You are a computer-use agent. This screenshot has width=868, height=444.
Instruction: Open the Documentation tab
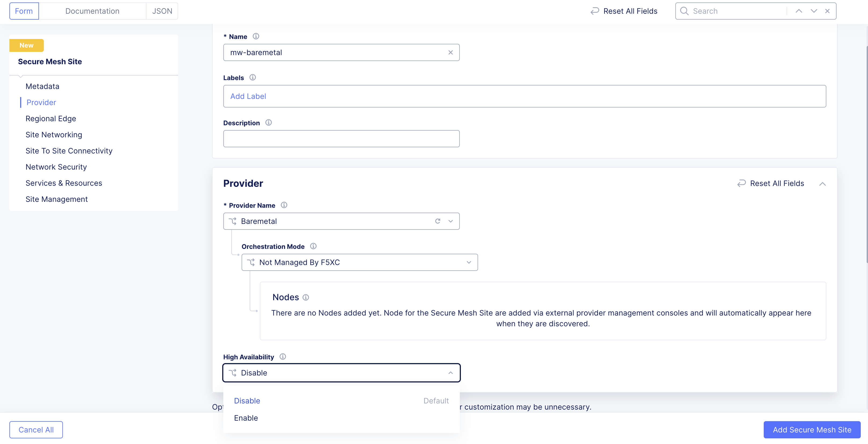point(92,11)
